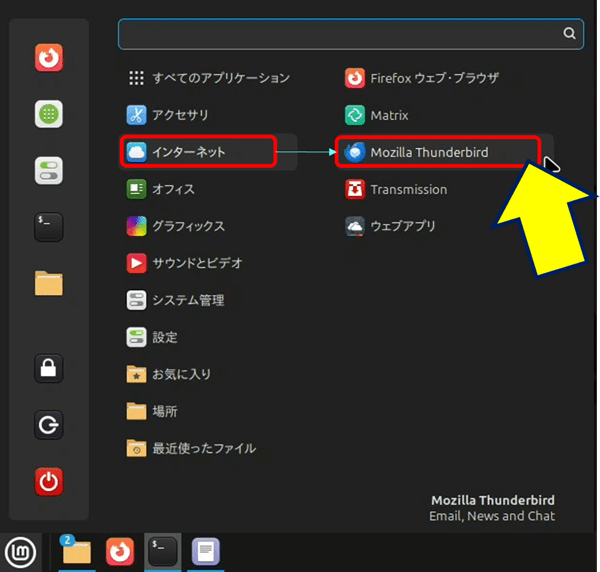This screenshot has width=600, height=572.
Task: Lock the screen with the padlock icon
Action: coord(49,368)
